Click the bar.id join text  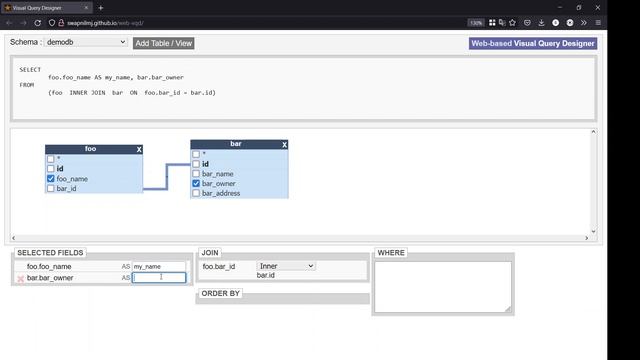point(265,276)
